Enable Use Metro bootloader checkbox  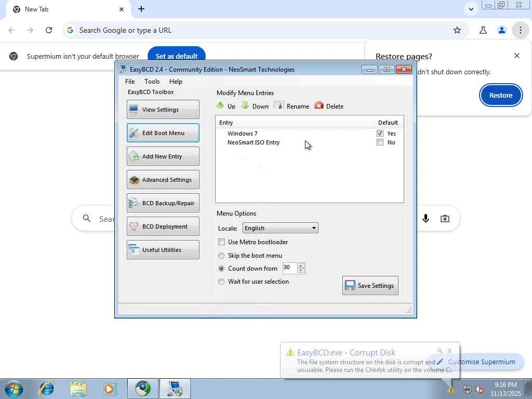[x=221, y=242]
